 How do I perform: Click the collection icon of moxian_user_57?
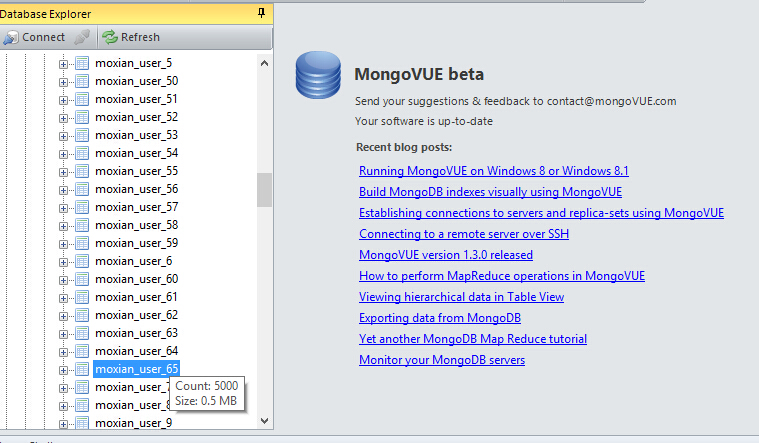coord(82,207)
